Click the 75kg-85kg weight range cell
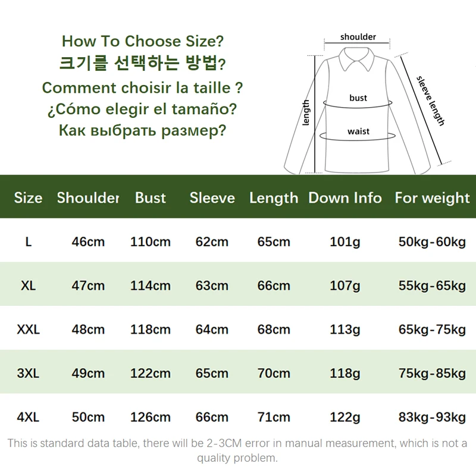The height and width of the screenshot is (476, 476). coord(433,374)
